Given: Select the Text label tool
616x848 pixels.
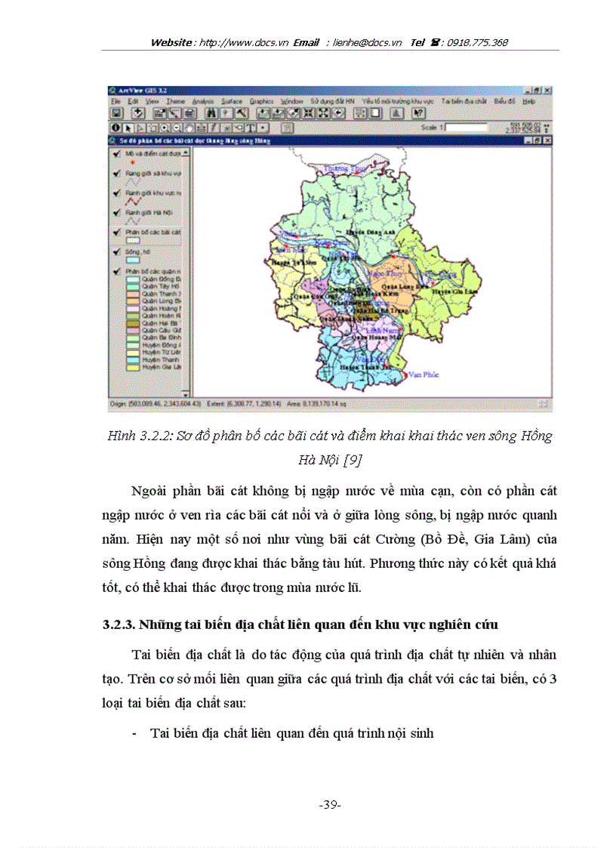Looking at the screenshot, I should pyautogui.click(x=251, y=128).
